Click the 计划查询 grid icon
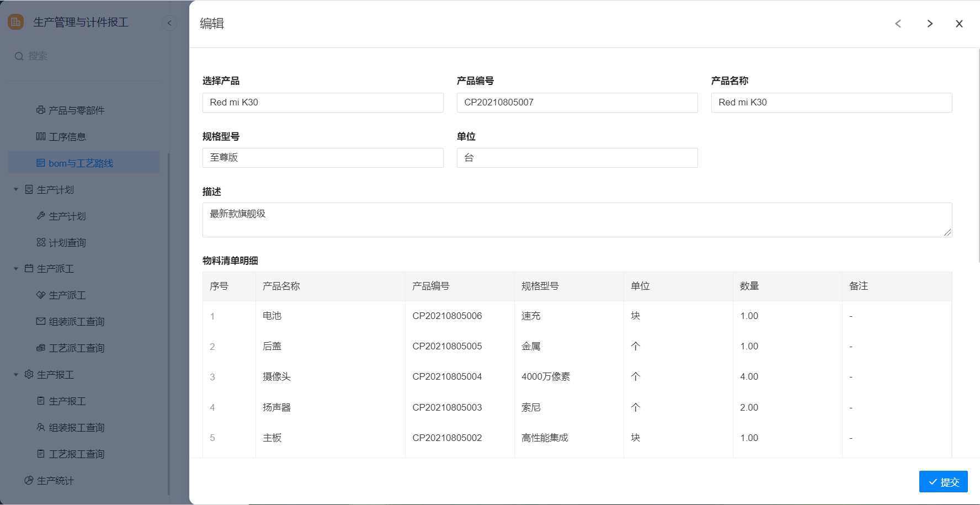This screenshot has height=505, width=980. pyautogui.click(x=41, y=242)
